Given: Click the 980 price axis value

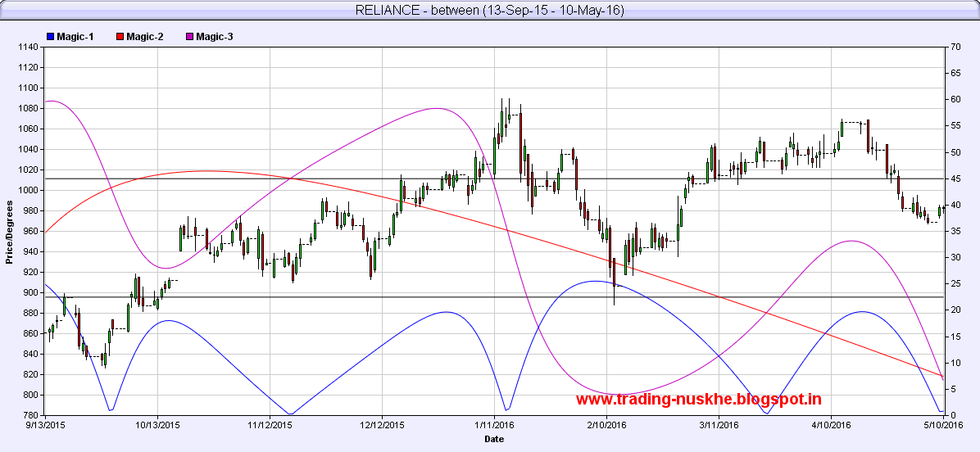Looking at the screenshot, I should point(32,211).
